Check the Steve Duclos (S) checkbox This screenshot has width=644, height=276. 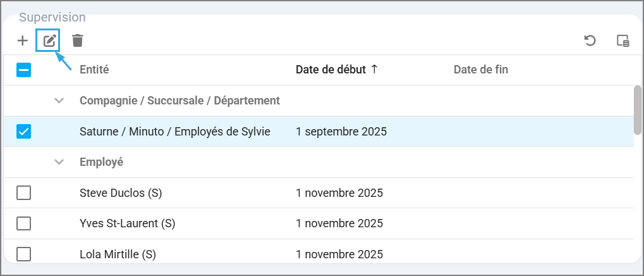click(x=23, y=193)
